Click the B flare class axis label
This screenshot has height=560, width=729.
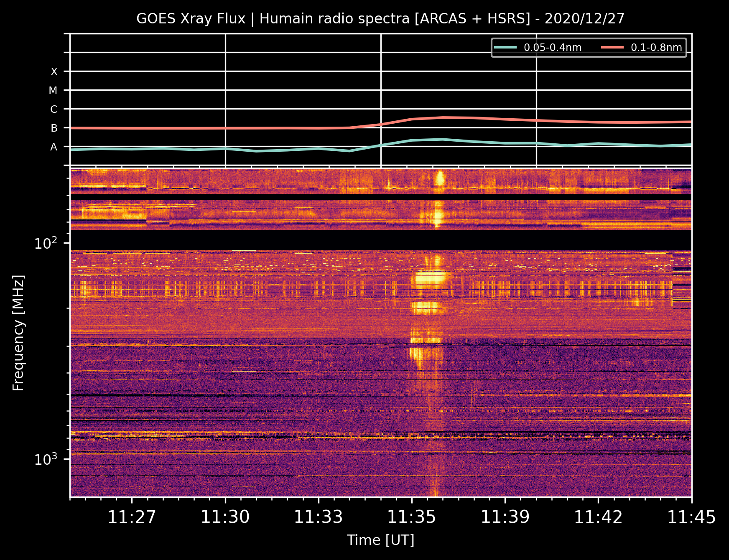click(54, 128)
